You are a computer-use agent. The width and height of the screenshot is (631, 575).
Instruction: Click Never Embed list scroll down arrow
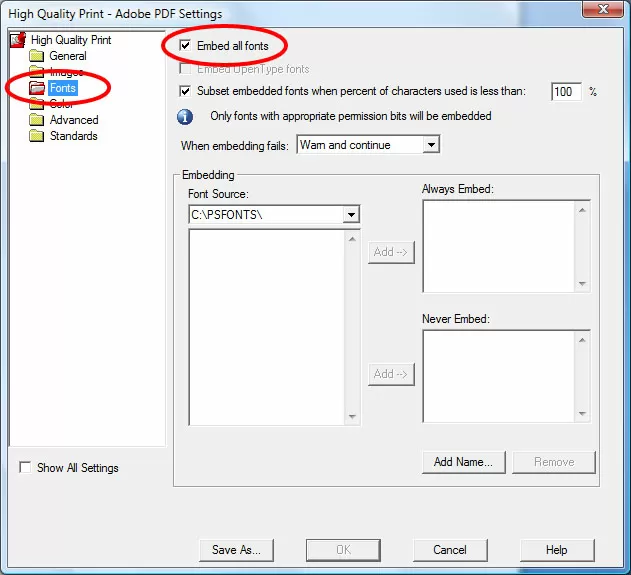[582, 414]
